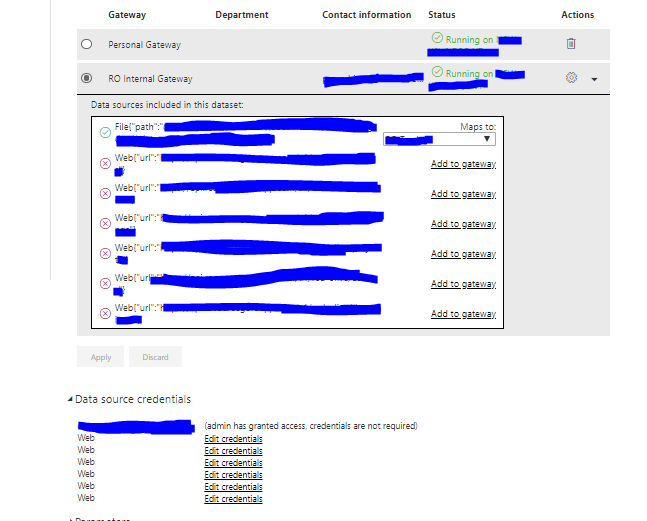The height and width of the screenshot is (521, 647).
Task: Click the Actions column header
Action: [577, 15]
